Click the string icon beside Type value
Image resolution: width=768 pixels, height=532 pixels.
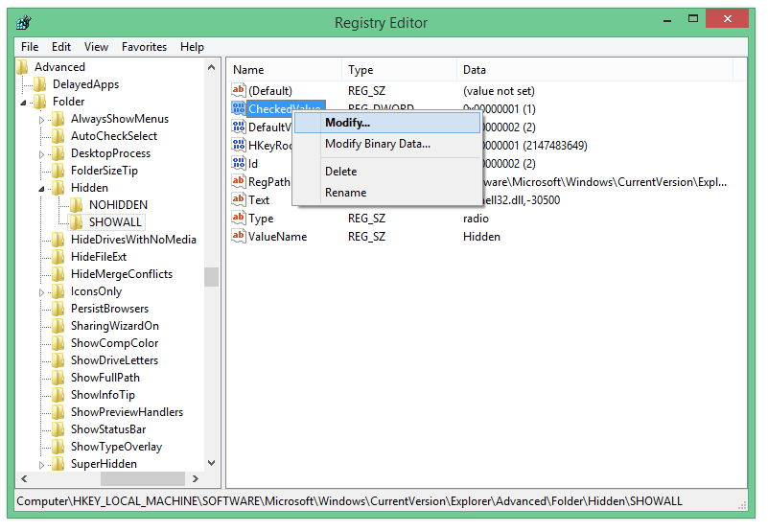239,218
